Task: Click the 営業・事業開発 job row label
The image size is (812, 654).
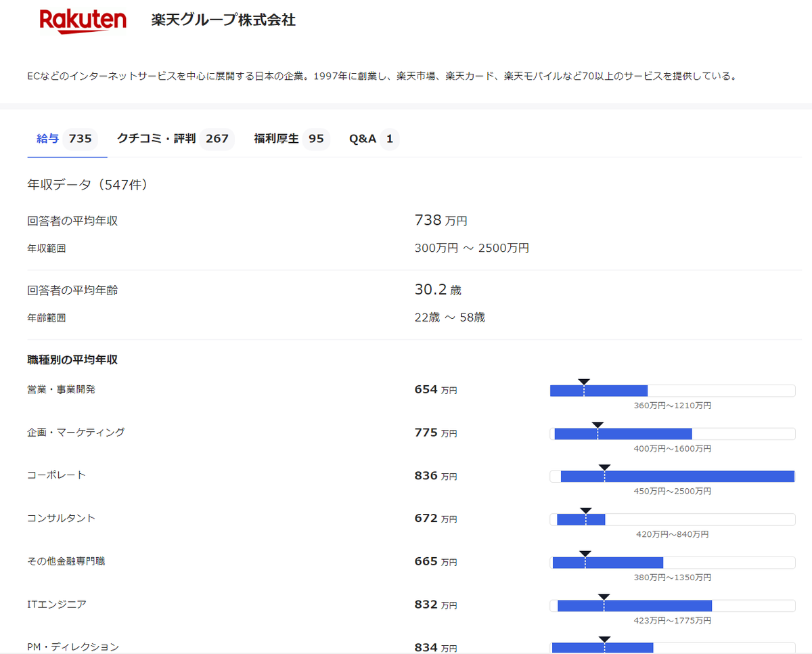Action: pyautogui.click(x=62, y=389)
